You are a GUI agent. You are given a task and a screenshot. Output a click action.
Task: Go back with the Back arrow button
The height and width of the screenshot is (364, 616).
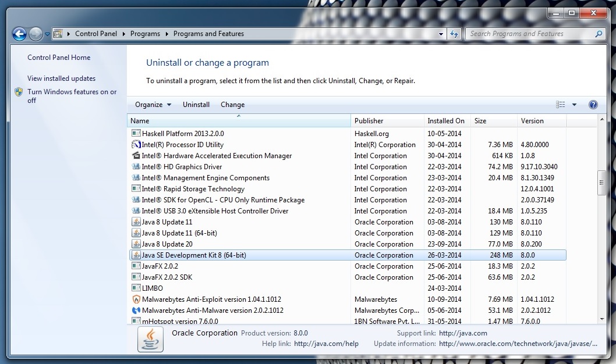click(19, 34)
